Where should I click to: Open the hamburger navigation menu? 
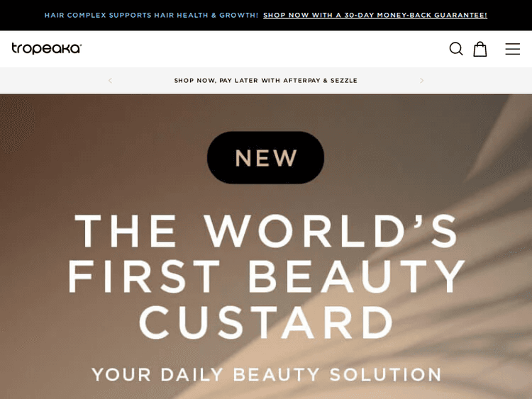click(x=512, y=49)
